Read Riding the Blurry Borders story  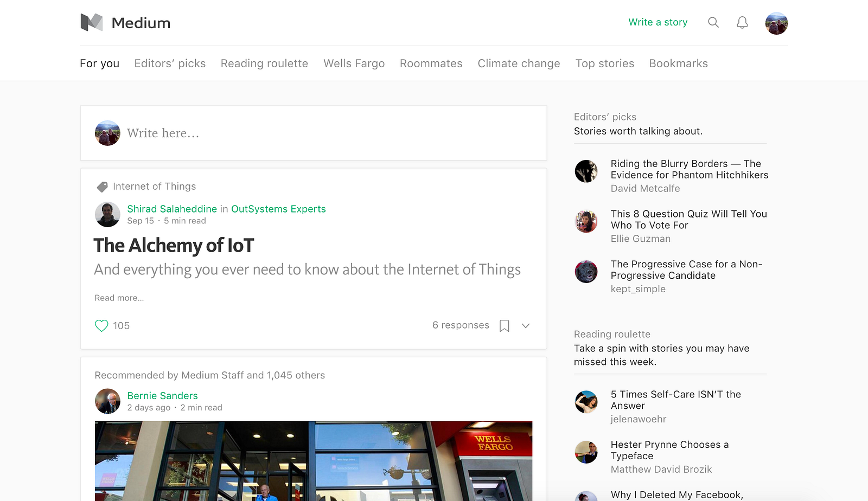pyautogui.click(x=690, y=169)
